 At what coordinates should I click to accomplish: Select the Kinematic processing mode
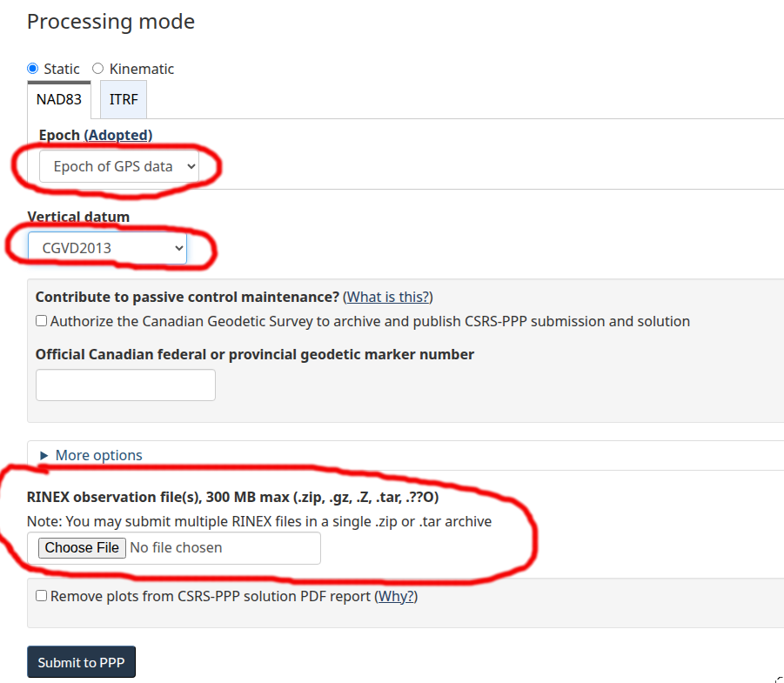tap(98, 69)
